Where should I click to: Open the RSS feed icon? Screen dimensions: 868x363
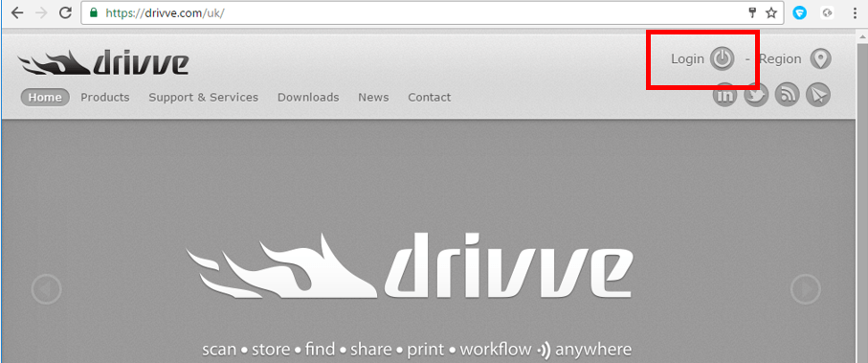787,95
